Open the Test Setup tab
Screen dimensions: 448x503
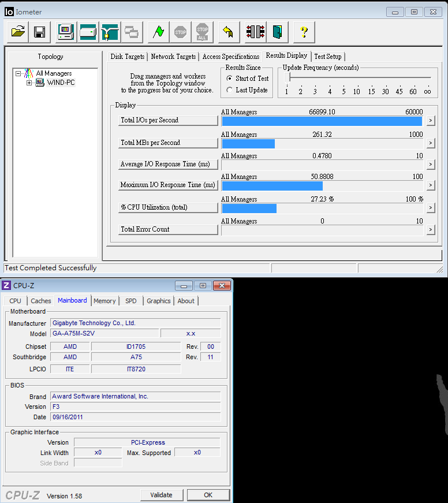(x=328, y=57)
